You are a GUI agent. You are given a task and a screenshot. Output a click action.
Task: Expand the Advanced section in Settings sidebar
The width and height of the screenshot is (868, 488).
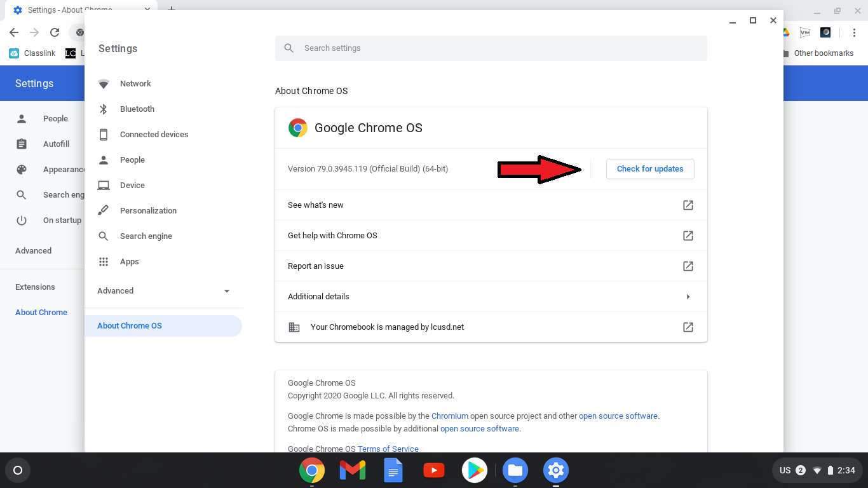click(164, 291)
